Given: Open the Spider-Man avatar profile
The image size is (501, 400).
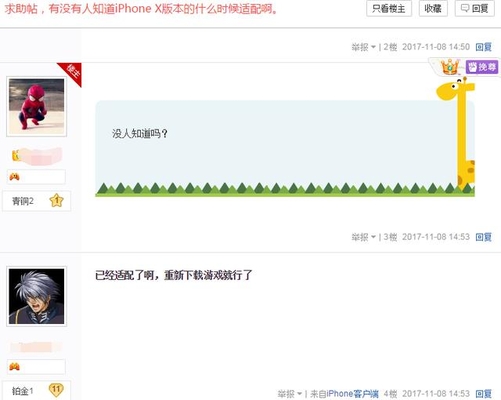Looking at the screenshot, I should [37, 107].
